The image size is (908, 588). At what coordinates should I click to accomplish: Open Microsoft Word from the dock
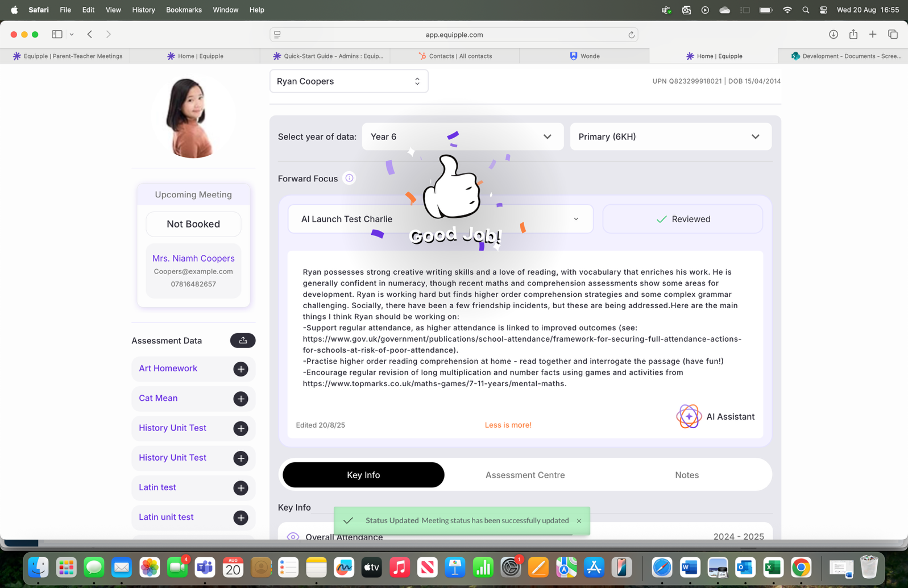pos(690,567)
